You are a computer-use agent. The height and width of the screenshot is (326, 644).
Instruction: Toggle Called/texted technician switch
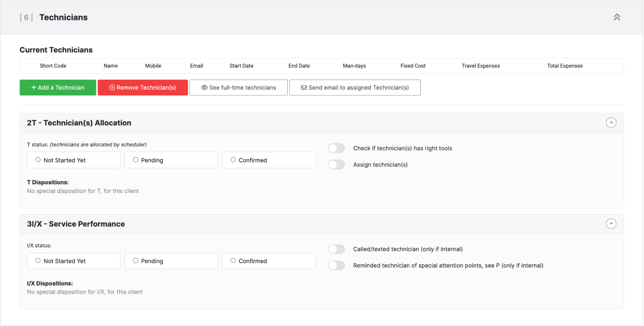336,249
